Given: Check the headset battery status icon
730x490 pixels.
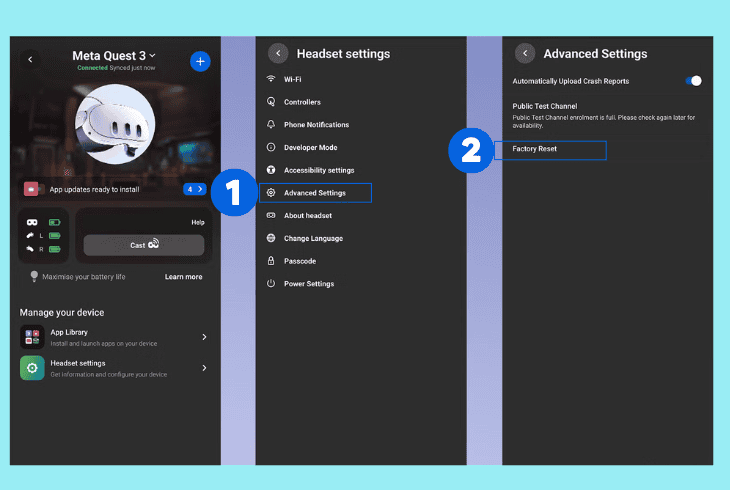Looking at the screenshot, I should click(x=55, y=222).
